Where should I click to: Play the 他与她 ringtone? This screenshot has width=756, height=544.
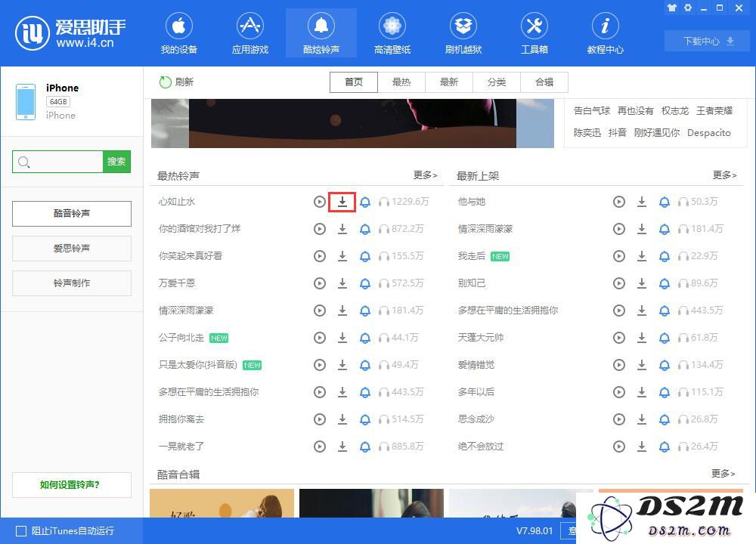click(619, 202)
